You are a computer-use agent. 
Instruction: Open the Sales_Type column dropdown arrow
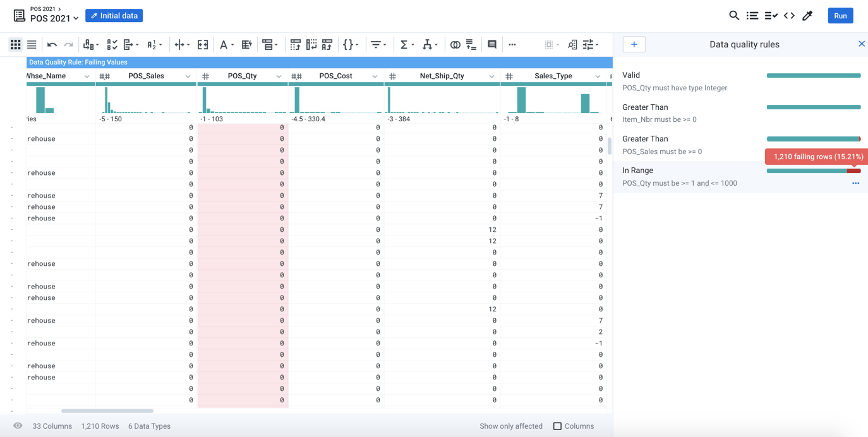tap(598, 76)
